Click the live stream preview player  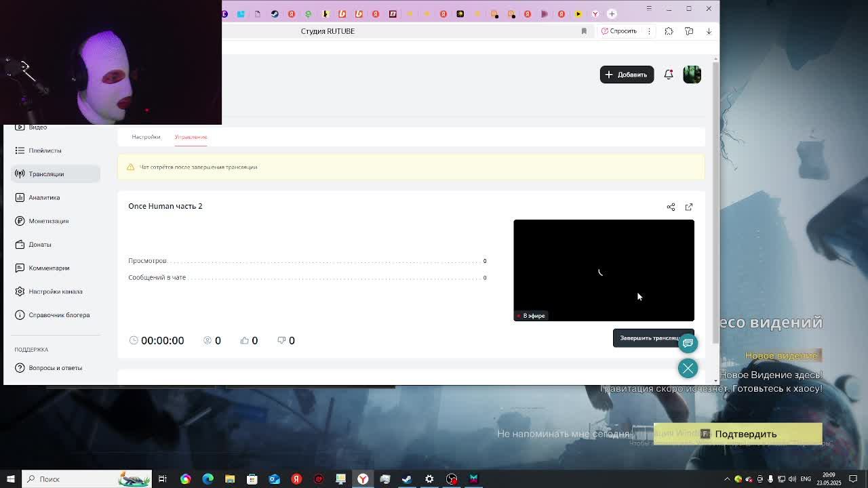[x=604, y=270]
